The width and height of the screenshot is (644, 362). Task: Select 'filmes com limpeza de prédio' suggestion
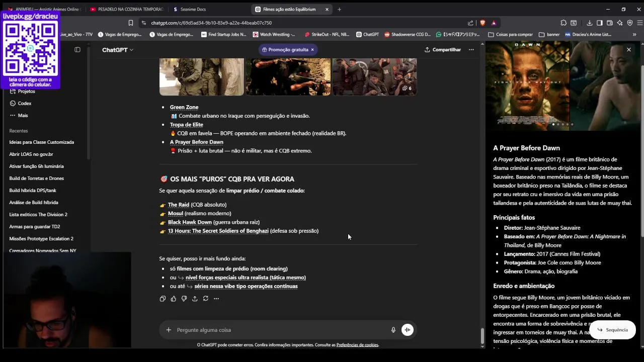click(x=232, y=268)
